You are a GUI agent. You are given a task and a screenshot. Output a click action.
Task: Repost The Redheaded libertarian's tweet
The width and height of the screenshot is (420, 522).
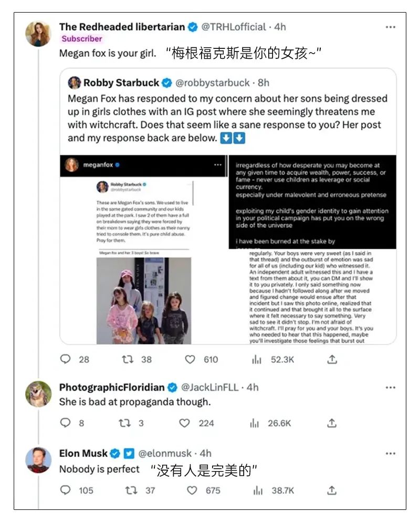click(128, 359)
